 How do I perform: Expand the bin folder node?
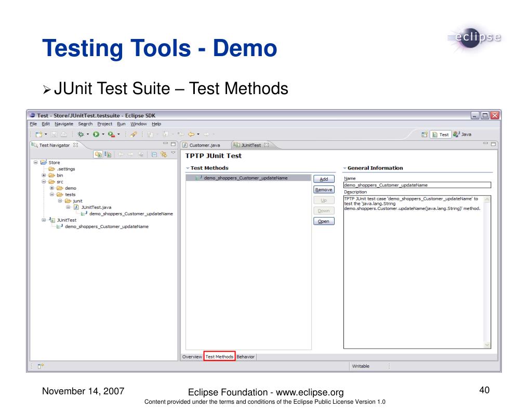pos(44,175)
